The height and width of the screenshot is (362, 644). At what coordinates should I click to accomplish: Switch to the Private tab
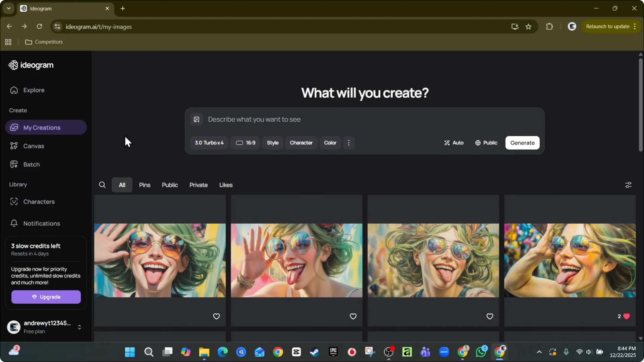click(x=198, y=185)
